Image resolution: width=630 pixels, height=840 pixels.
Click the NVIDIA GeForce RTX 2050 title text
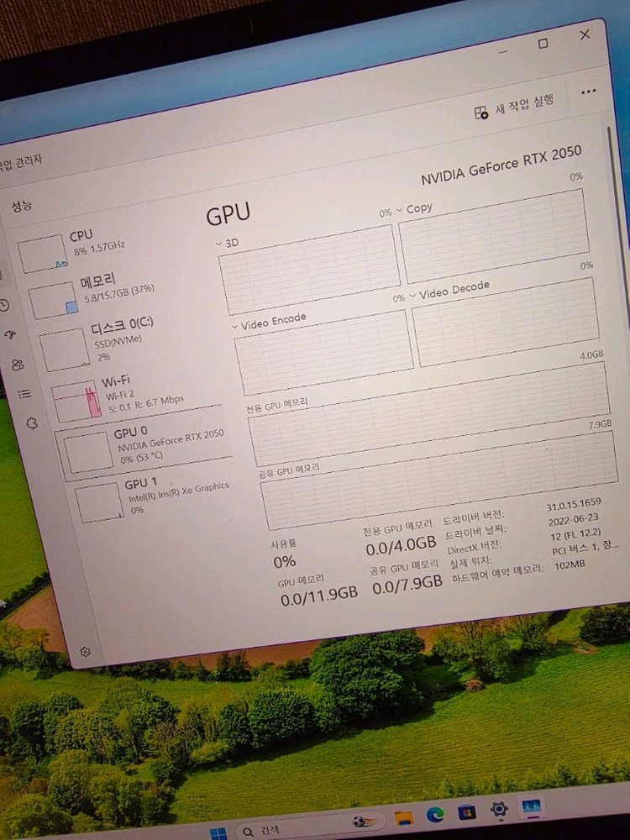(x=501, y=165)
